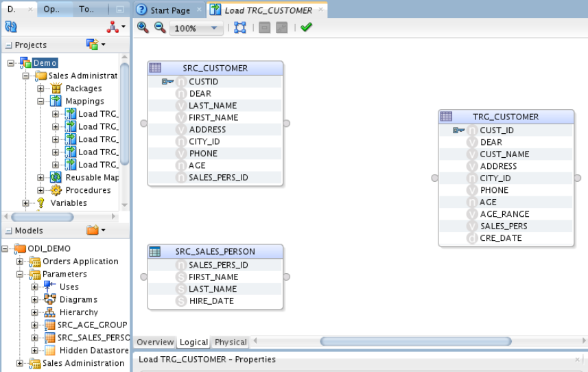Click the Diagrams icon under Parameters
Viewport: 588px width, 372px height.
click(x=50, y=299)
